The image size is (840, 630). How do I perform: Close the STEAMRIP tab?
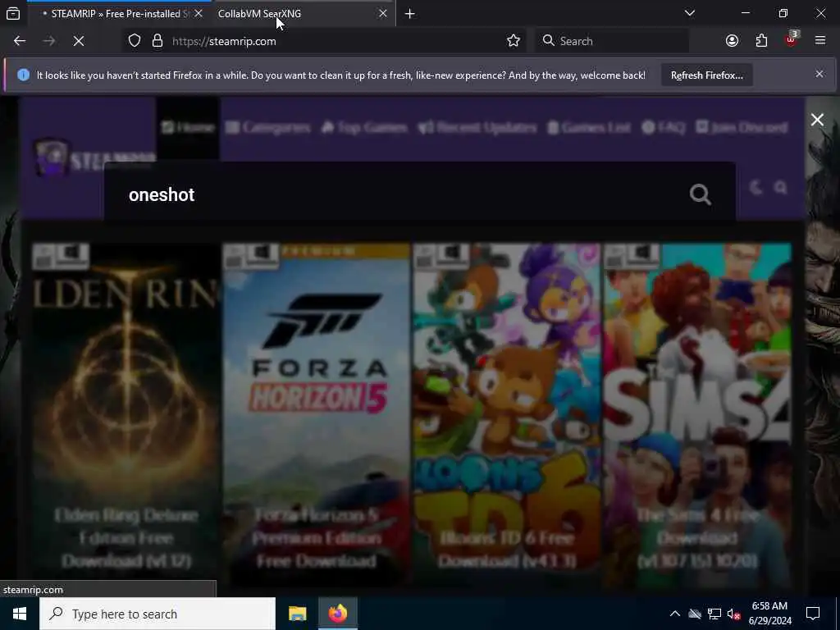click(x=199, y=13)
